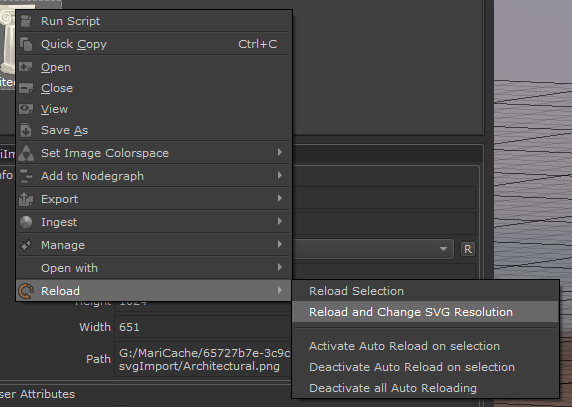Screen dimensions: 572x407
Task: Click the Close image icon
Action: 26,88
